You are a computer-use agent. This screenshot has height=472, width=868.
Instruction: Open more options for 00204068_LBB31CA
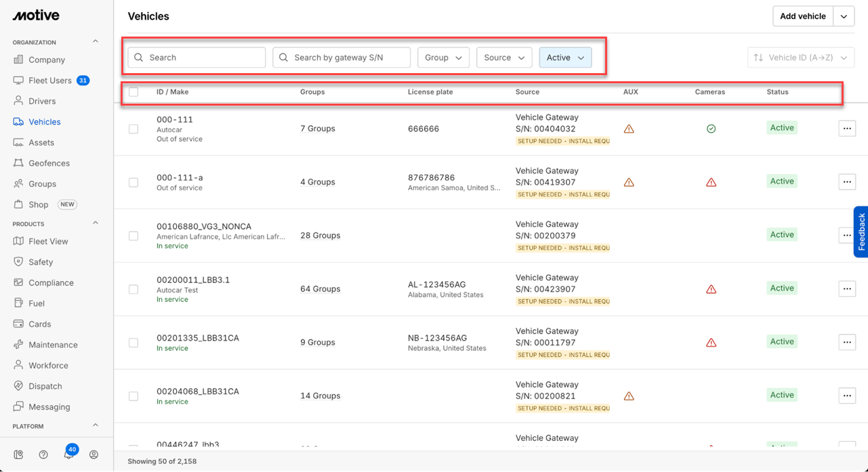click(847, 395)
